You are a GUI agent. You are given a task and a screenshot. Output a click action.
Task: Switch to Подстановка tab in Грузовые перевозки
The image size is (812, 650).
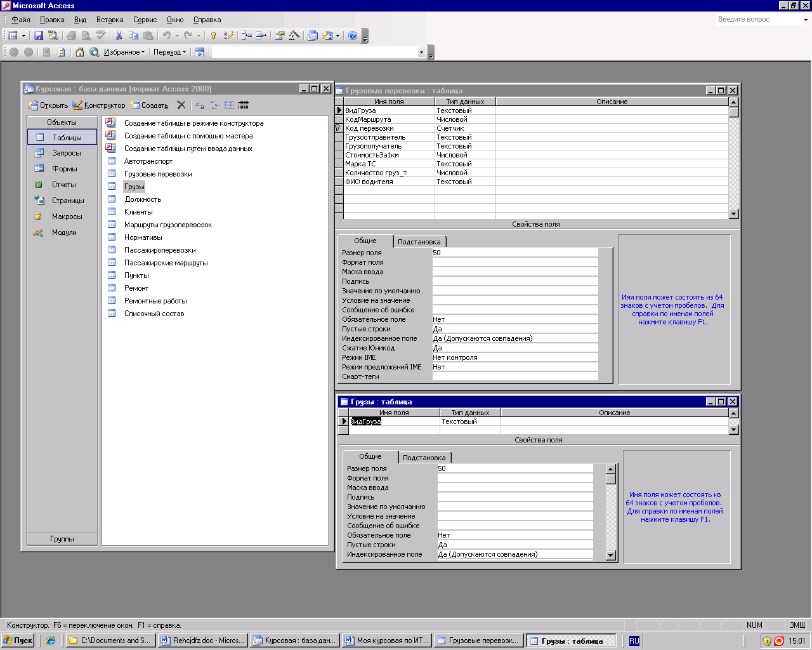click(x=419, y=242)
